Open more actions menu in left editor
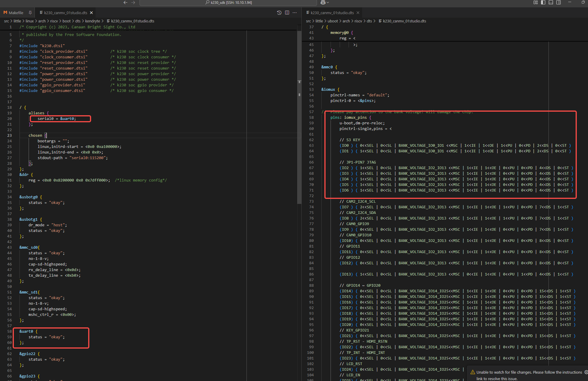Image resolution: width=588 pixels, height=381 pixels. [295, 13]
